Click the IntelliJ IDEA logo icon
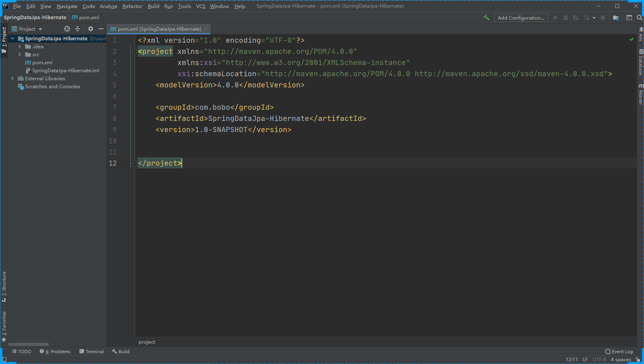The width and height of the screenshot is (644, 364). pos(5,6)
